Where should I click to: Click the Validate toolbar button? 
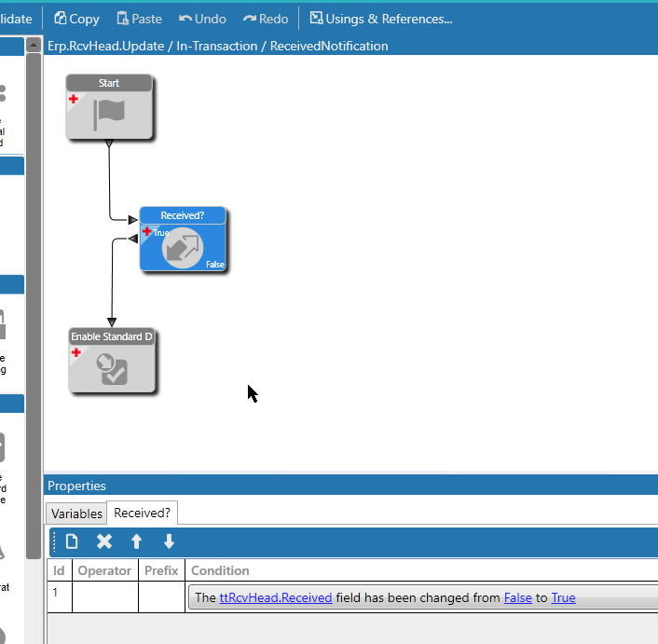click(16, 19)
